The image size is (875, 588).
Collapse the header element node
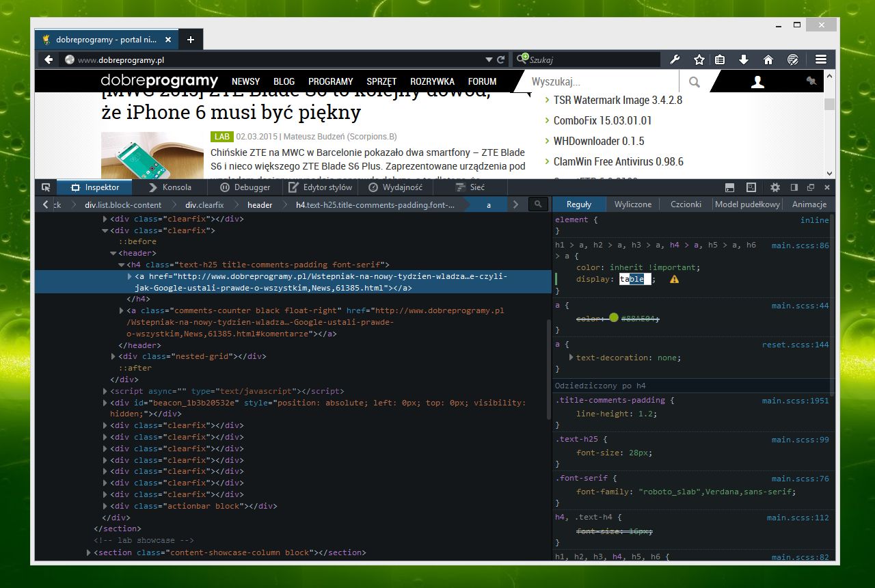(113, 254)
